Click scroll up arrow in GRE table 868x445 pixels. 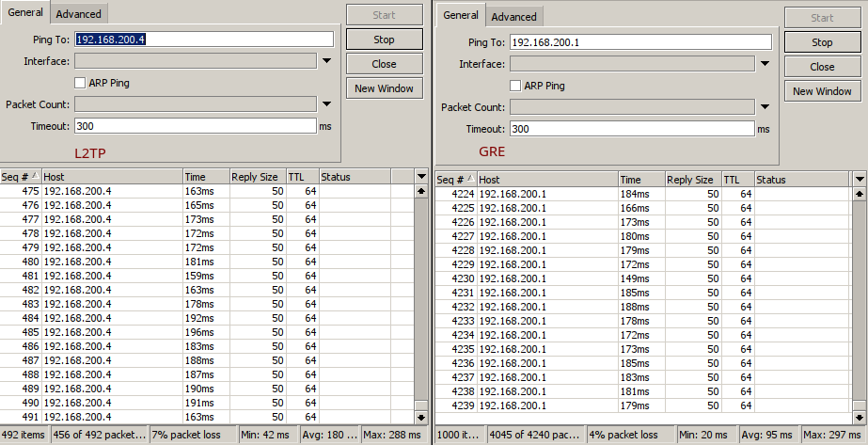point(860,194)
